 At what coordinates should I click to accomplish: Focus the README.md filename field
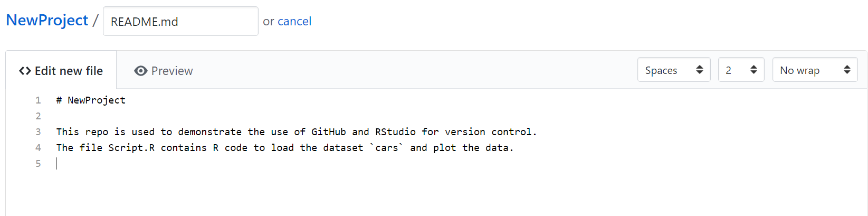click(x=180, y=21)
